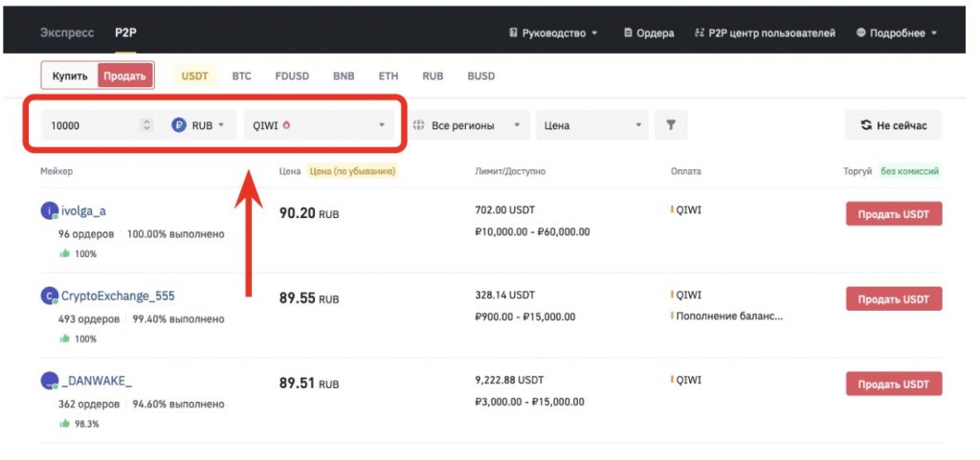Select the BNB crypto tab
Screen dimensions: 980x460
[344, 77]
